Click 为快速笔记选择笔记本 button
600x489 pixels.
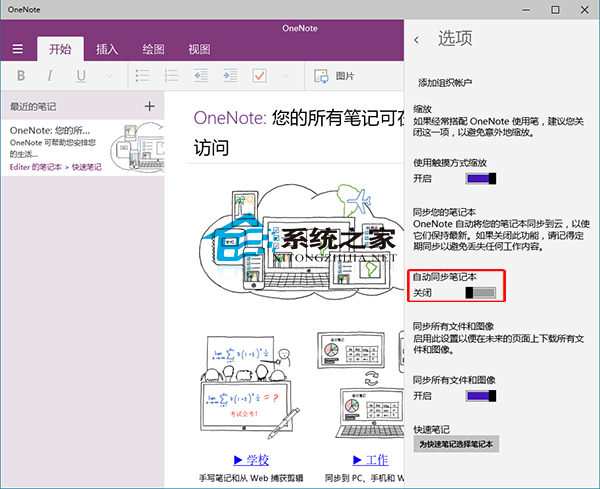coord(456,444)
